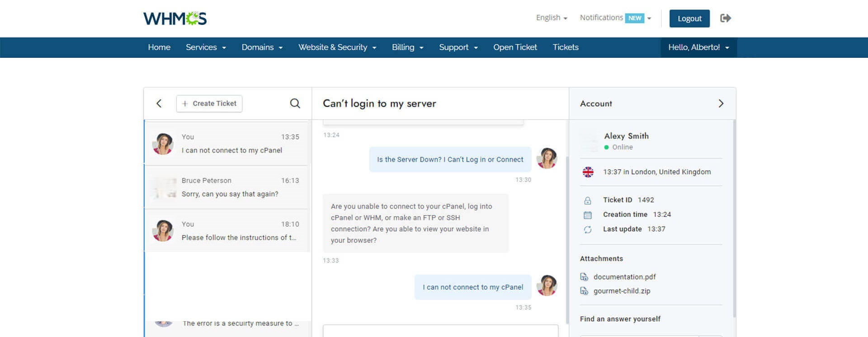Open the English language dropdown

point(551,18)
